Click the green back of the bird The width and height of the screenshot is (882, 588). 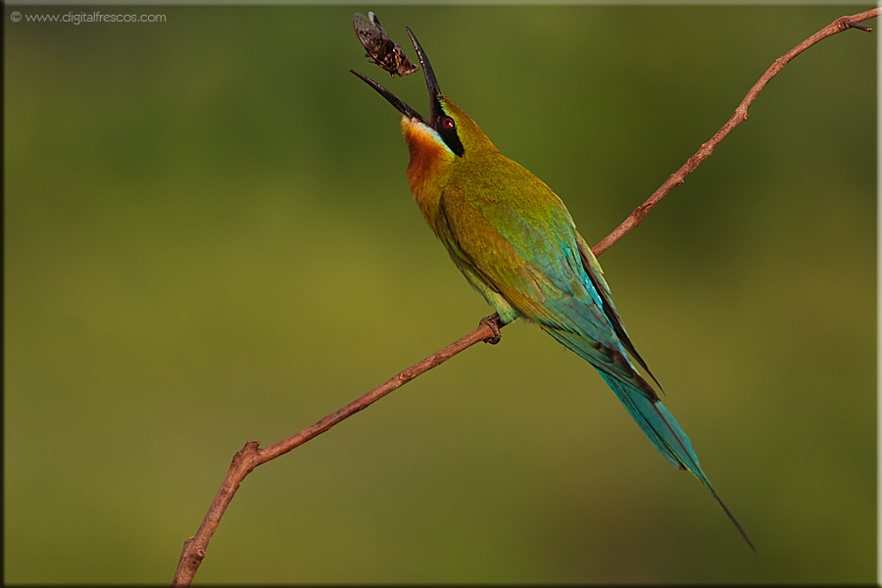pos(510,196)
